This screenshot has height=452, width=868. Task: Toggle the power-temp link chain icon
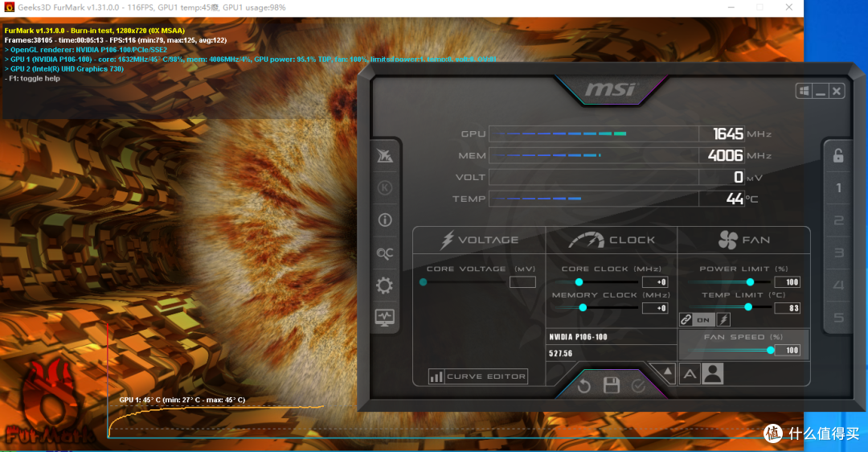point(686,319)
